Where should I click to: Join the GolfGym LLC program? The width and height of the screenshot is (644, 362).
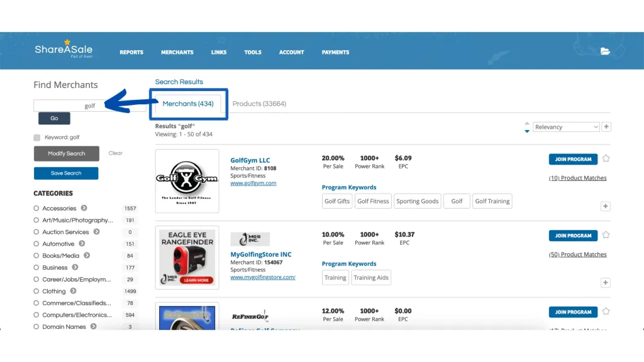click(573, 159)
